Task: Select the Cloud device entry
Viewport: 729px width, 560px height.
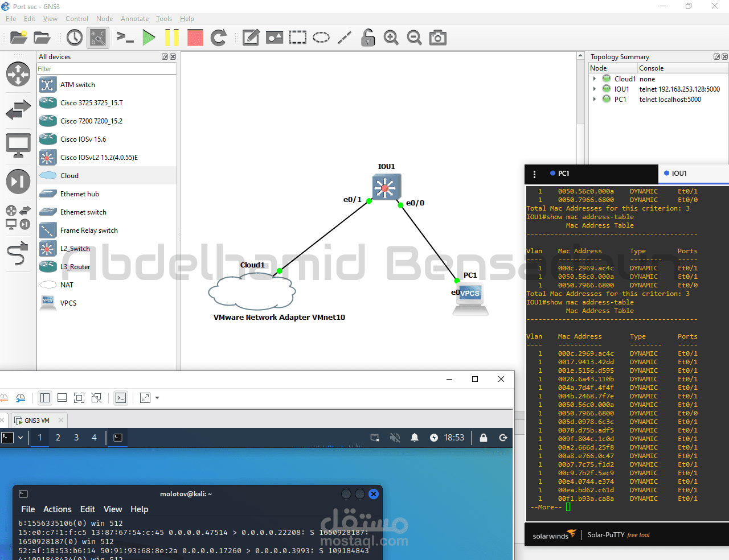Action: pos(107,176)
